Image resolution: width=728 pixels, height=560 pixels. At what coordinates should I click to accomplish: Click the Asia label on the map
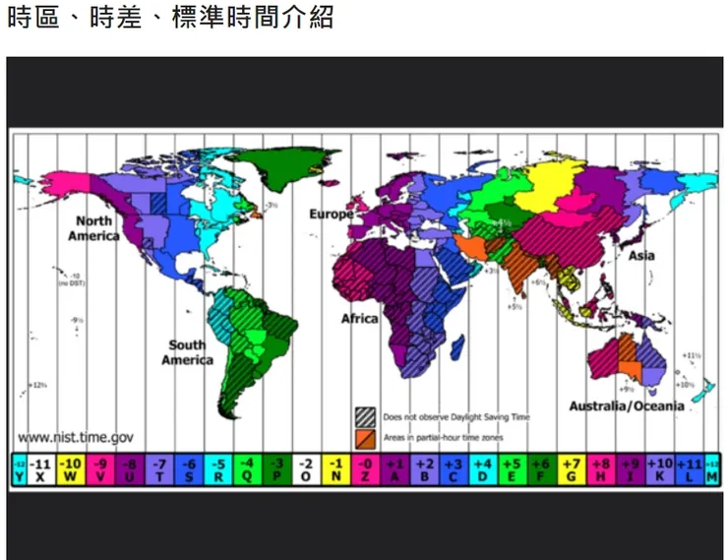(x=641, y=255)
